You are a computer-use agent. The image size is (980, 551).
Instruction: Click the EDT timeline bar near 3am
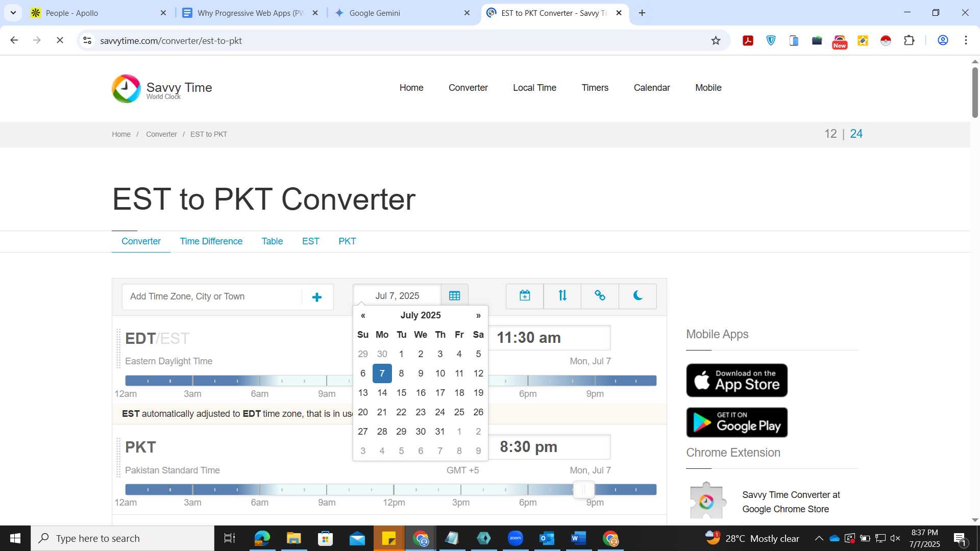192,381
